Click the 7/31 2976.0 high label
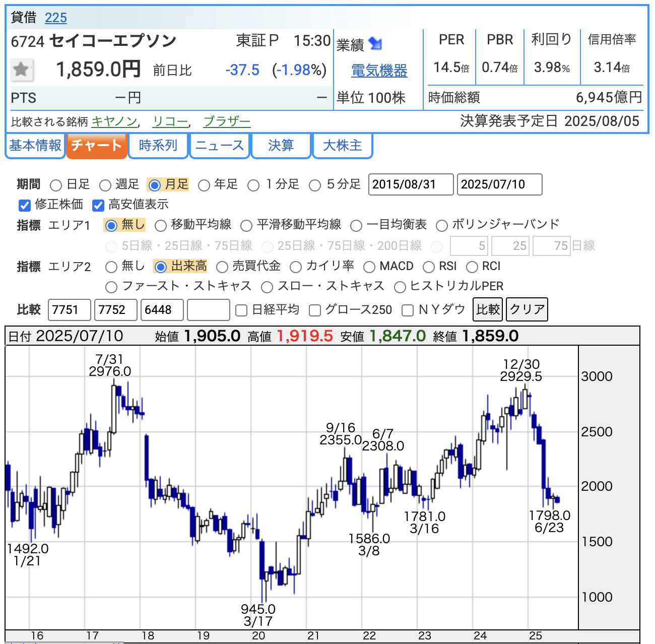Viewport: 655px width, 644px height. pos(110,365)
